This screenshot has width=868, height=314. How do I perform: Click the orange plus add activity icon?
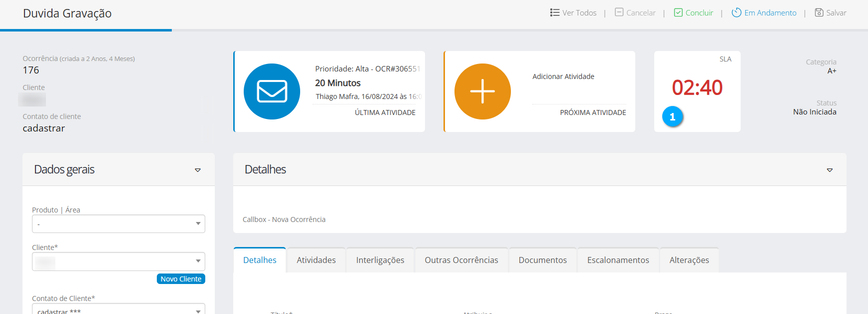[482, 91]
